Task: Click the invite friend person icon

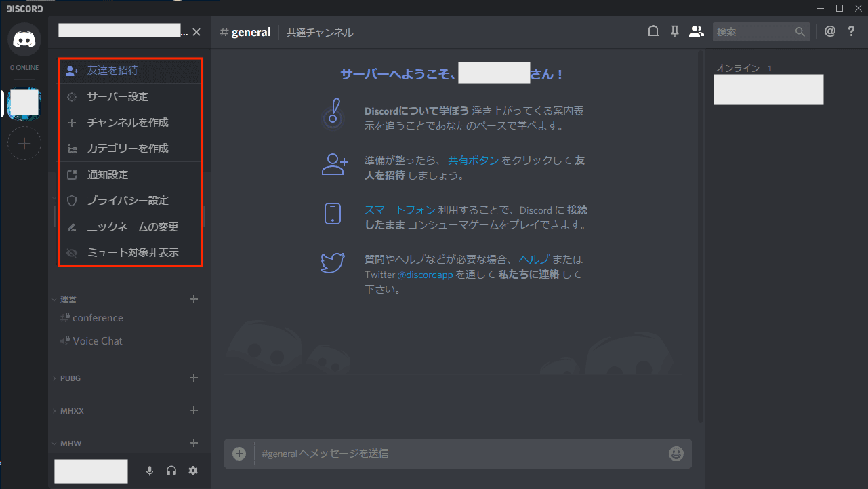Action: tap(334, 163)
